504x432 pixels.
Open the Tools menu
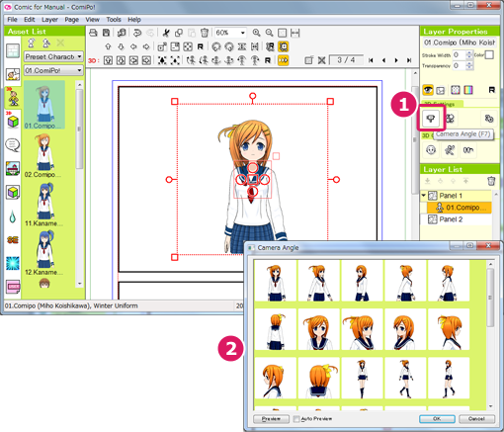coord(114,20)
